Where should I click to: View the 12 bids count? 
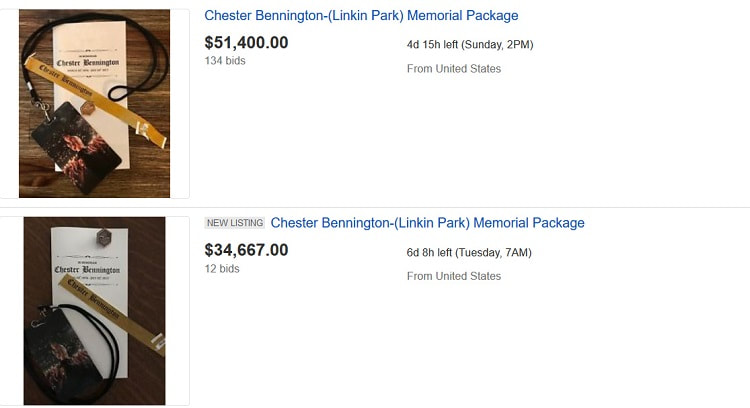[x=222, y=268]
